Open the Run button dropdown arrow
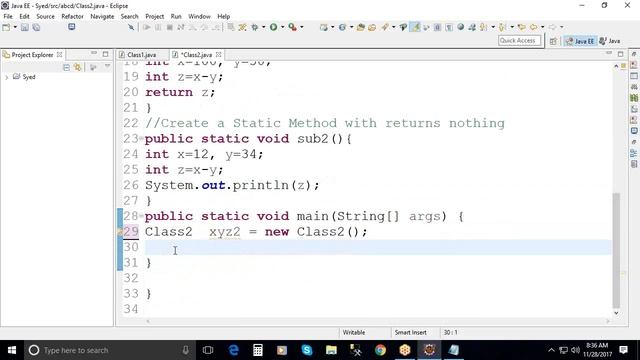Viewport: 640px width, 360px height. [282, 27]
